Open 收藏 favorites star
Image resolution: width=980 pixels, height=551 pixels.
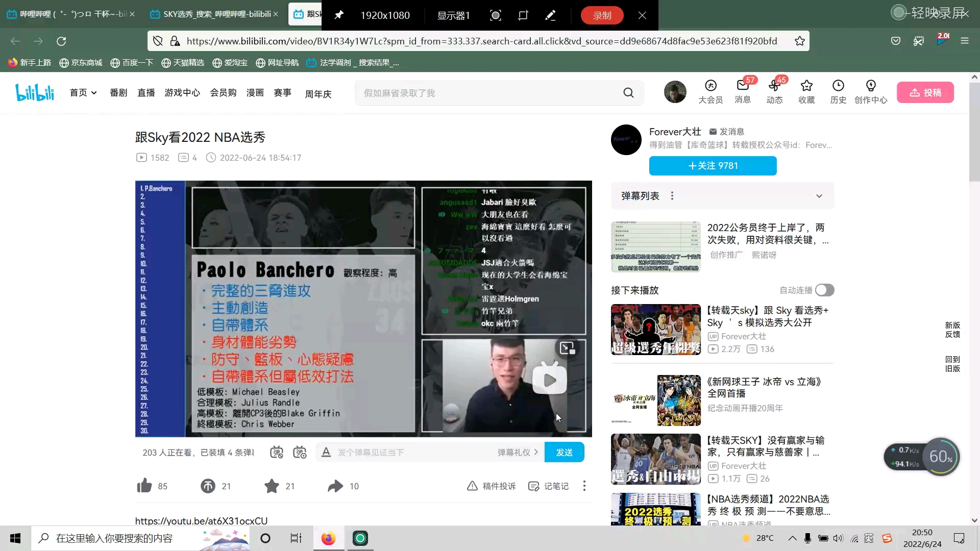point(806,92)
